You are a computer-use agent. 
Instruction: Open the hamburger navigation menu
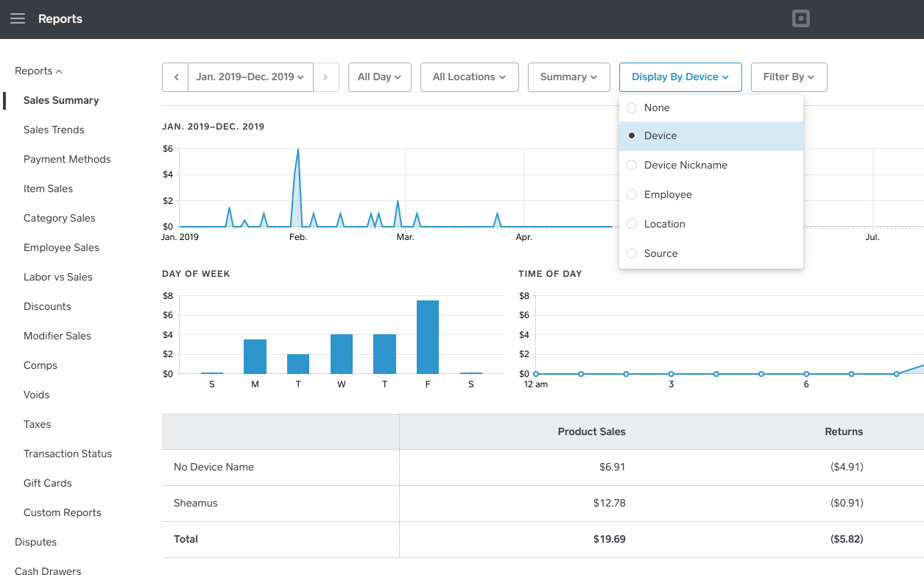pos(18,19)
